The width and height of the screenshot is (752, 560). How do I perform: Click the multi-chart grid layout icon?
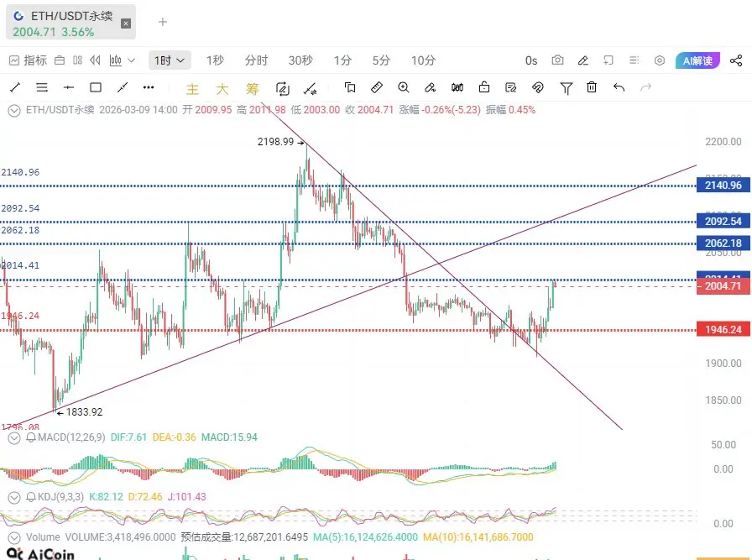[77, 60]
